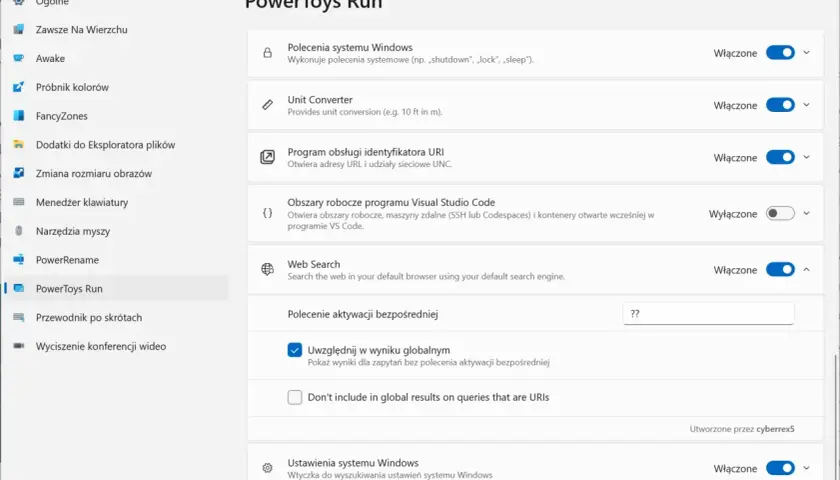Click the ruler icon of Unit Converter
Image resolution: width=840 pixels, height=480 pixels.
point(267,105)
